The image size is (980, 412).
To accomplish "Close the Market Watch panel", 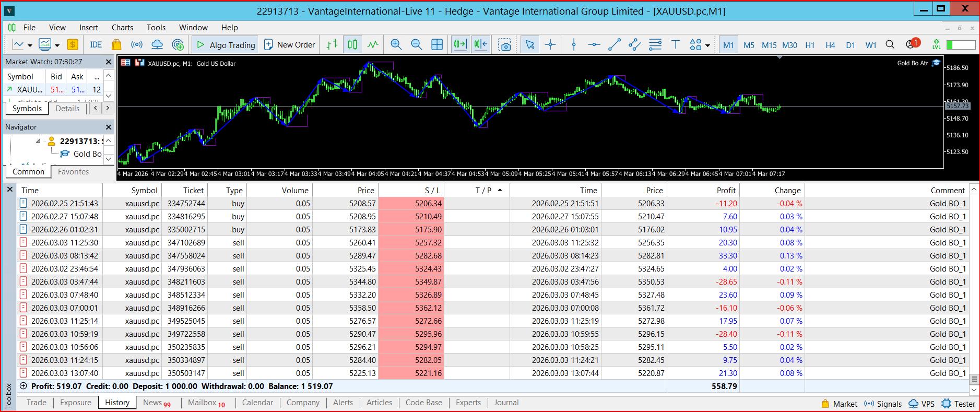I will [x=109, y=62].
